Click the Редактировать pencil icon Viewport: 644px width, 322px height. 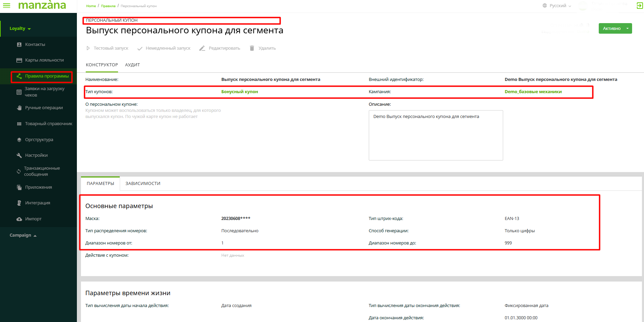(202, 48)
